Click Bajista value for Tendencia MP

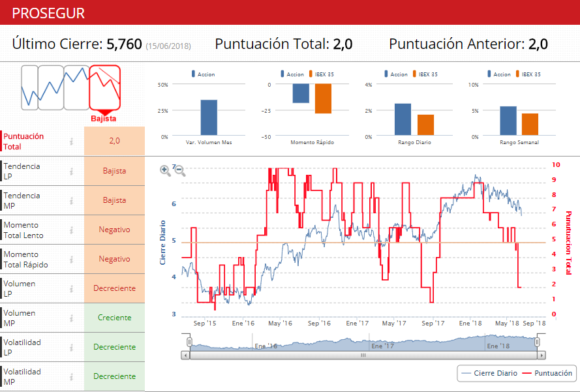pos(114,200)
